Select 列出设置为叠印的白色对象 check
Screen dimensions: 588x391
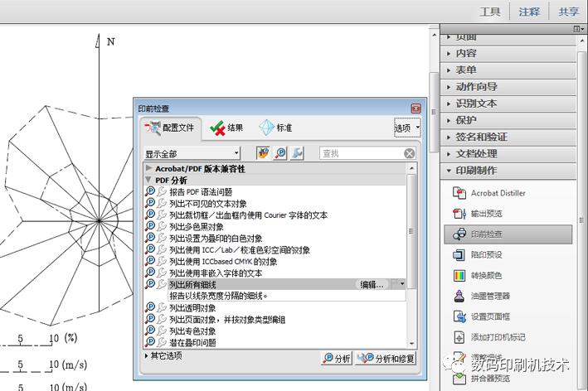pyautogui.click(x=216, y=239)
